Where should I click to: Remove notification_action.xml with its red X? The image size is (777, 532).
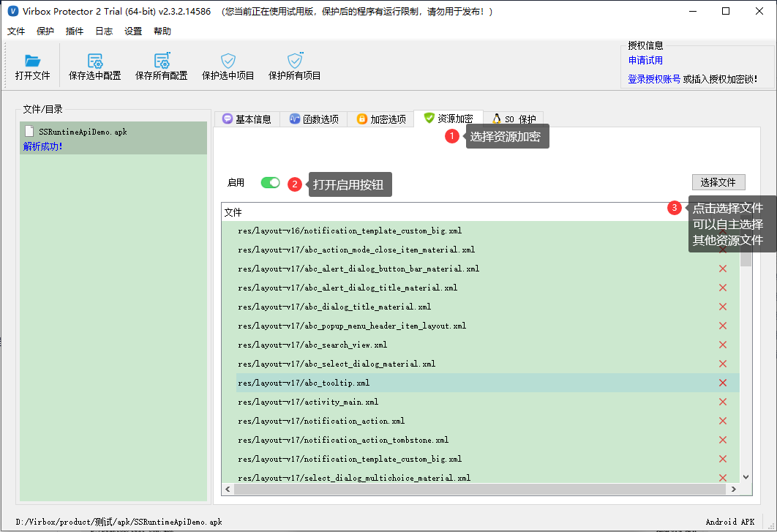click(x=723, y=421)
